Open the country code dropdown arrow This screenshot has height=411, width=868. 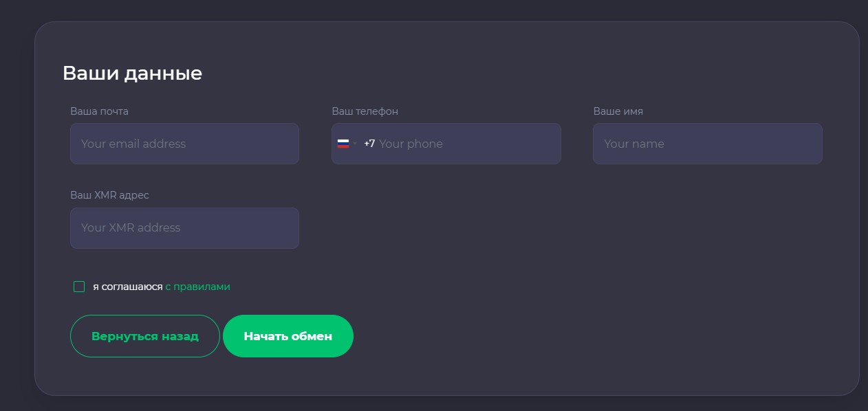(x=355, y=144)
